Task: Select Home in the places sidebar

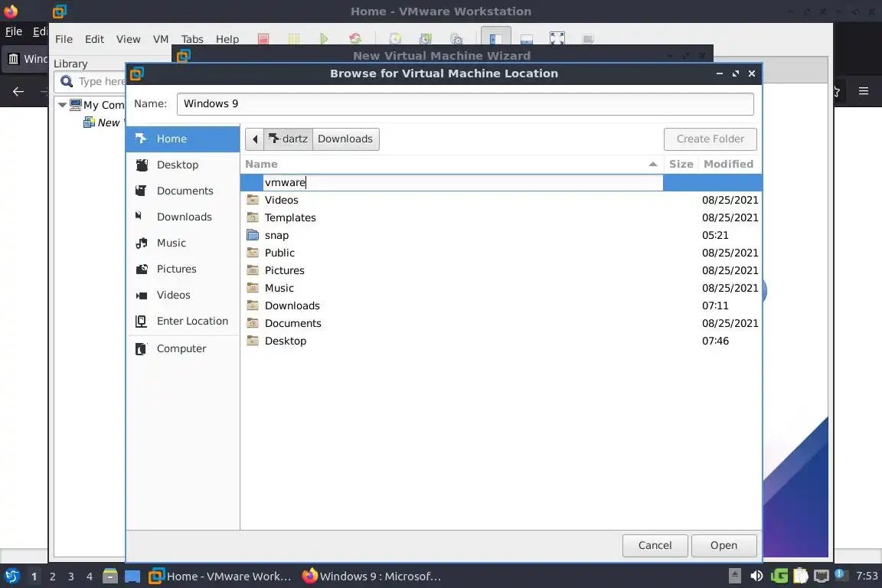Action: (183, 139)
